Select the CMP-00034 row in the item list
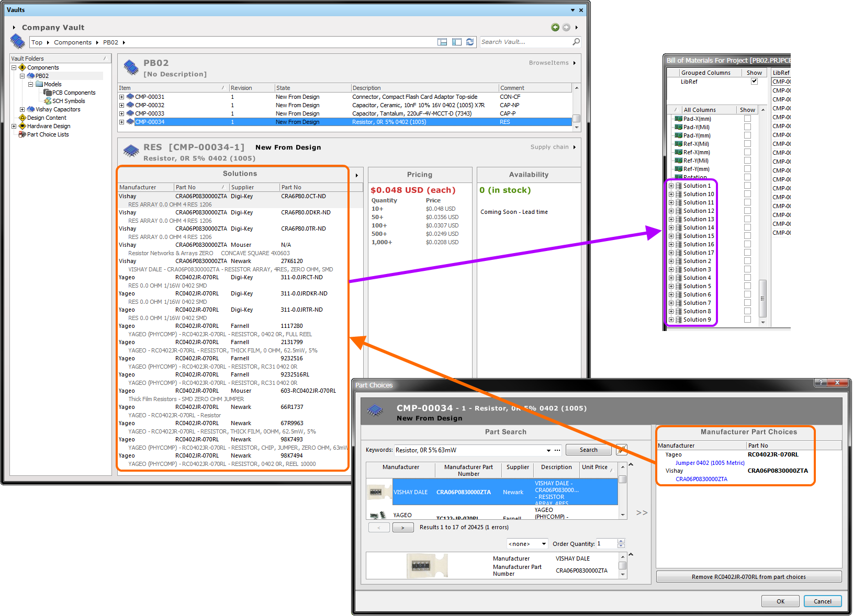 (x=345, y=122)
